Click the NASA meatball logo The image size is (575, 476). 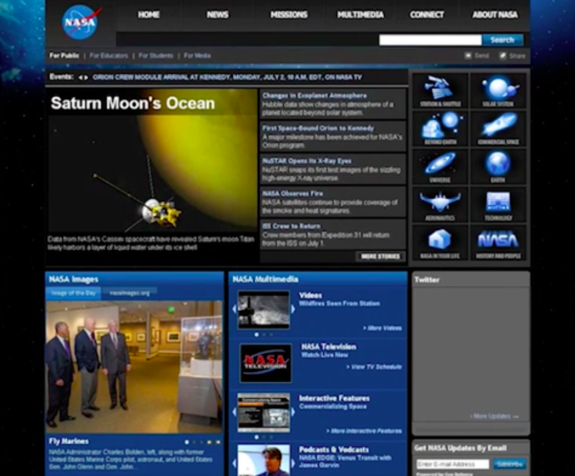81,22
